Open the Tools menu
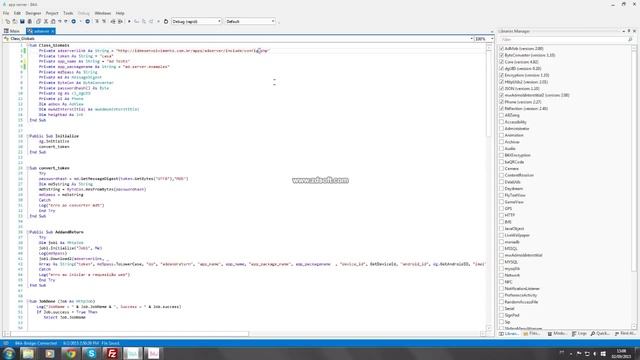 coord(68,13)
